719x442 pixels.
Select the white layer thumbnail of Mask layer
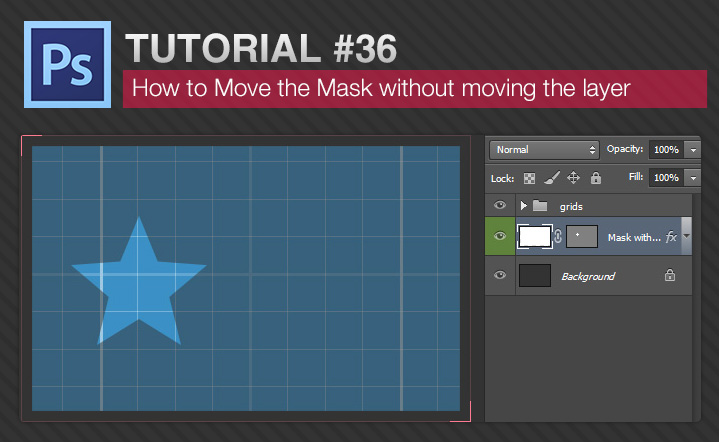[x=535, y=237]
